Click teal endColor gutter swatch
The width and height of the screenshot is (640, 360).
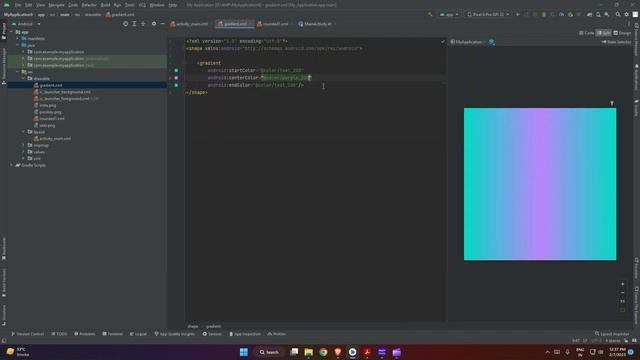click(x=176, y=85)
